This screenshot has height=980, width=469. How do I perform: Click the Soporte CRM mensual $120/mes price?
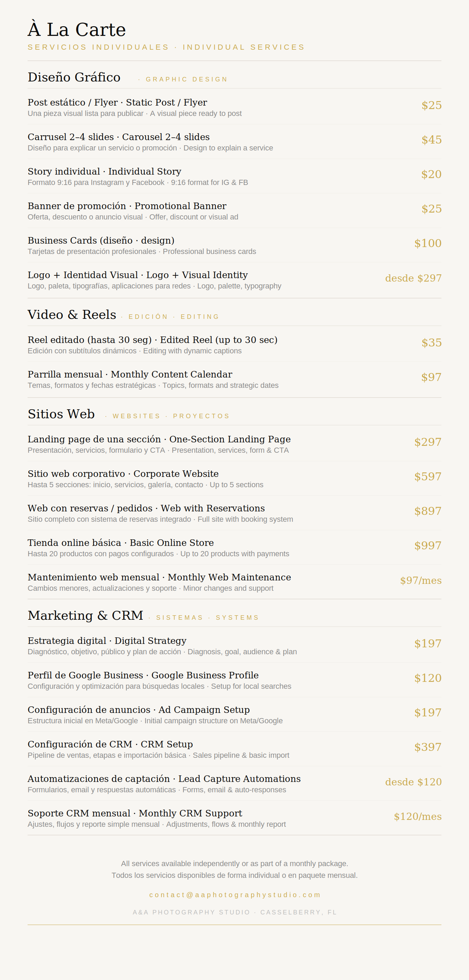point(418,816)
